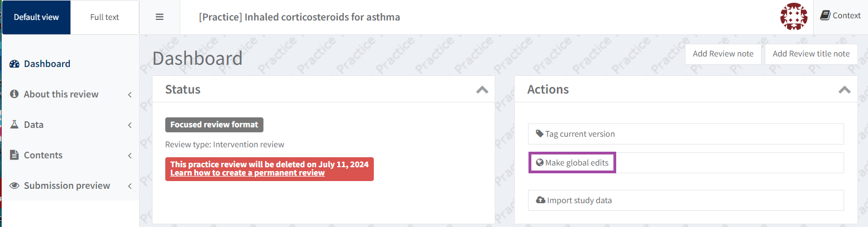The image size is (868, 227).
Task: Click the Add Review note button
Action: [723, 54]
